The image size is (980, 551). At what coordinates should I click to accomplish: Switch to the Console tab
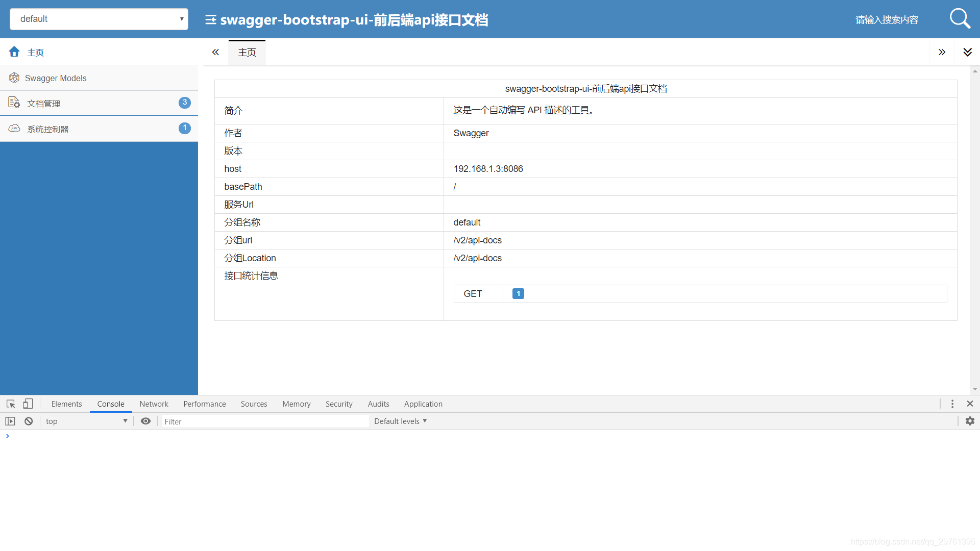(111, 404)
